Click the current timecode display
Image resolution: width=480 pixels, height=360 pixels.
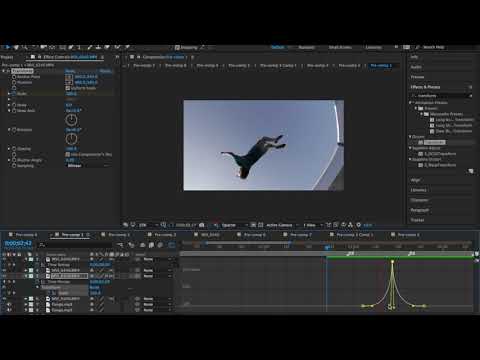(x=18, y=243)
